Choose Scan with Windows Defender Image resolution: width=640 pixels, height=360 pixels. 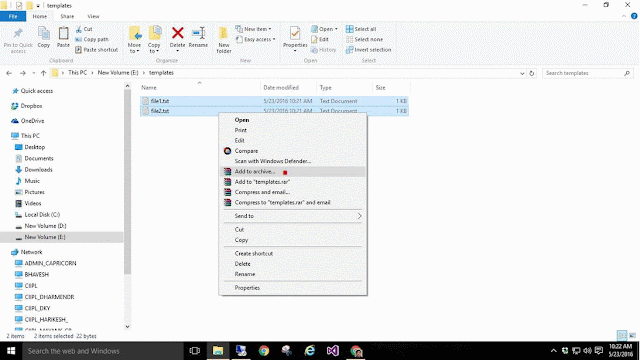293,161
